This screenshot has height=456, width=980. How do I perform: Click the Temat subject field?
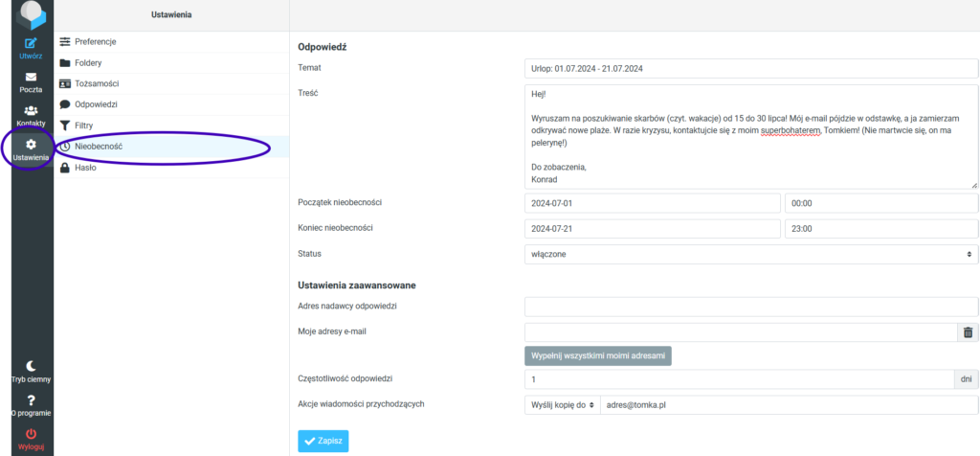pyautogui.click(x=751, y=68)
